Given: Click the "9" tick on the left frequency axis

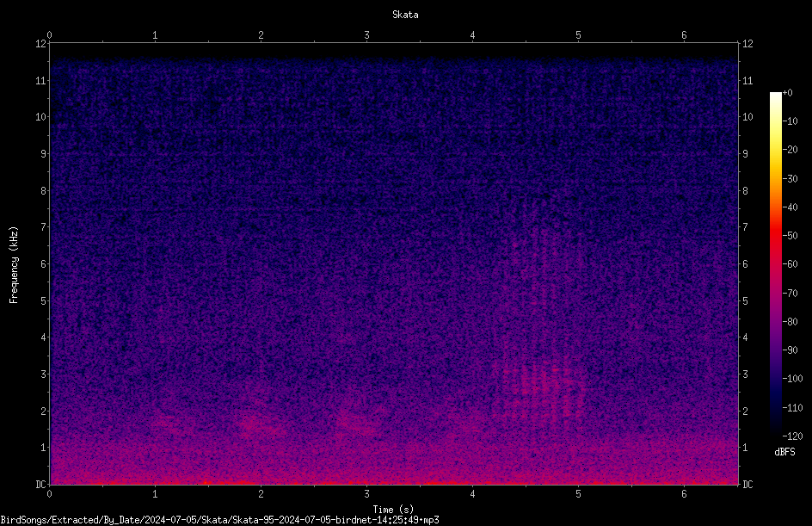Looking at the screenshot, I should click(43, 154).
